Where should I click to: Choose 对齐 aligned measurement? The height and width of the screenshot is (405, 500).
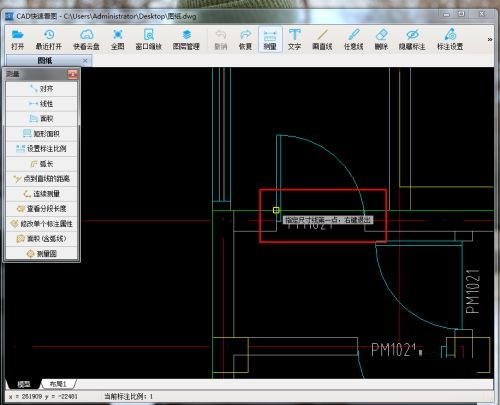coord(42,89)
